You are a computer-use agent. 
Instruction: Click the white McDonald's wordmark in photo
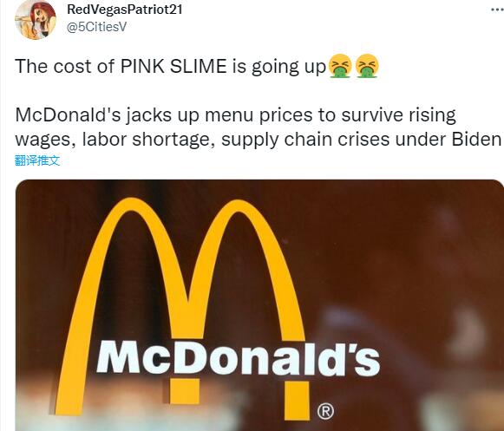pos(239,358)
